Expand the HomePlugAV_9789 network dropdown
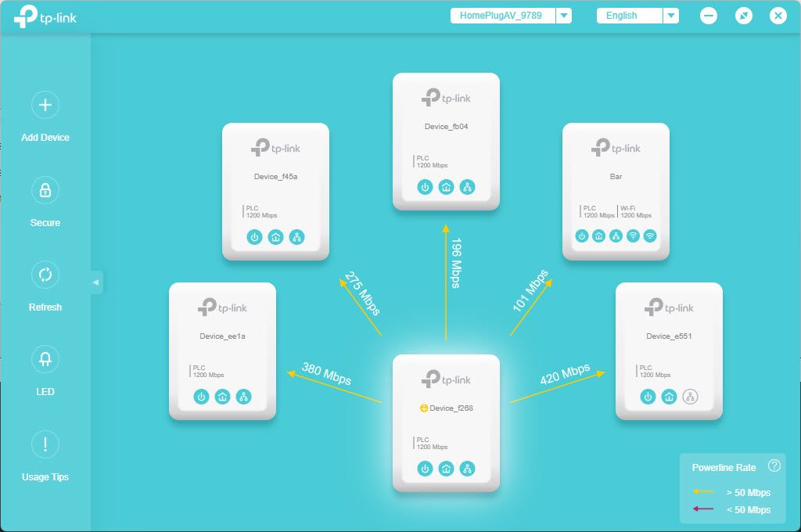This screenshot has width=801, height=532. [x=564, y=16]
